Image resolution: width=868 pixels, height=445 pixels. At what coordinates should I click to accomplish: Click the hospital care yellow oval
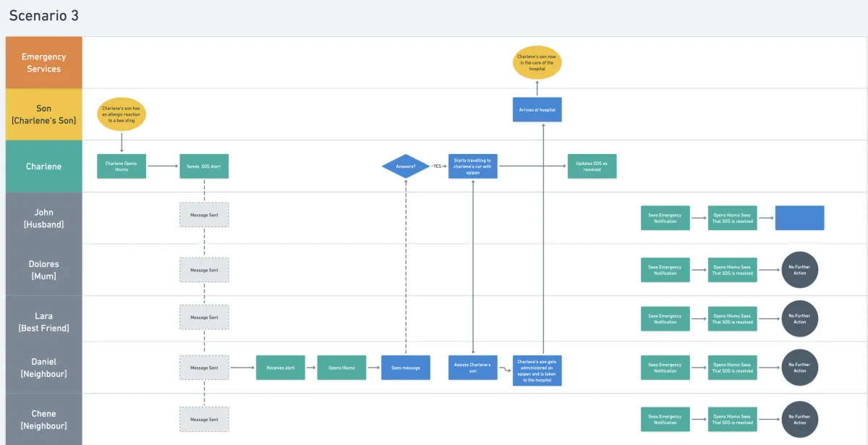[537, 63]
